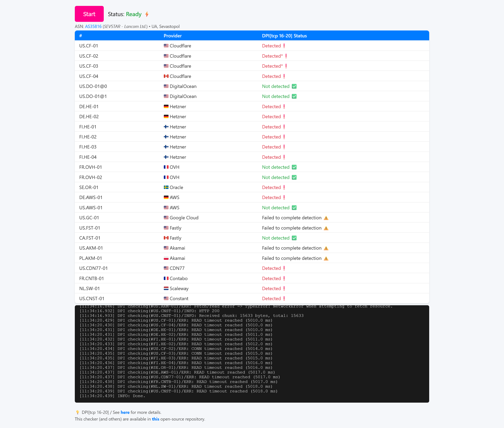Click the warning triangle icon for US.GC-01

[x=326, y=218]
